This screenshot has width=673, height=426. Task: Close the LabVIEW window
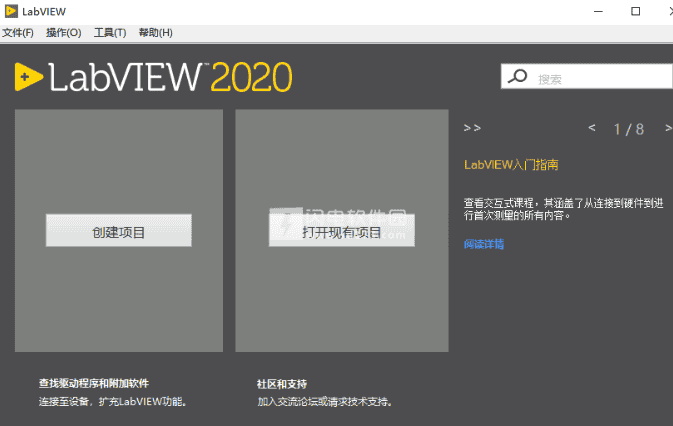coord(661,11)
